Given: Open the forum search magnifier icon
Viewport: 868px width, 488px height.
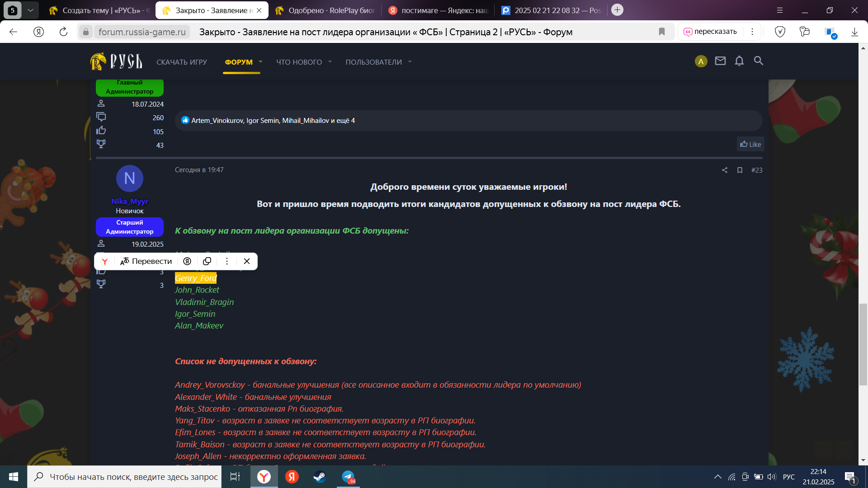Looking at the screenshot, I should 758,61.
